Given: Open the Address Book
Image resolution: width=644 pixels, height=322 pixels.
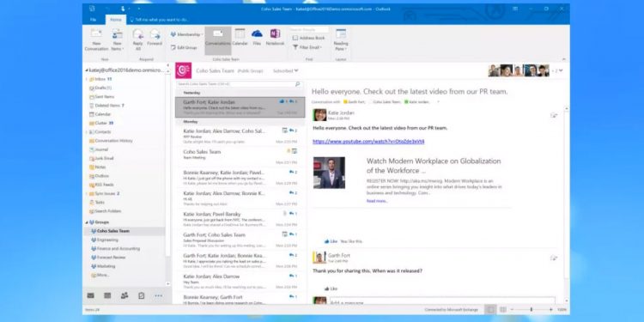Looking at the screenshot, I should click(x=308, y=38).
